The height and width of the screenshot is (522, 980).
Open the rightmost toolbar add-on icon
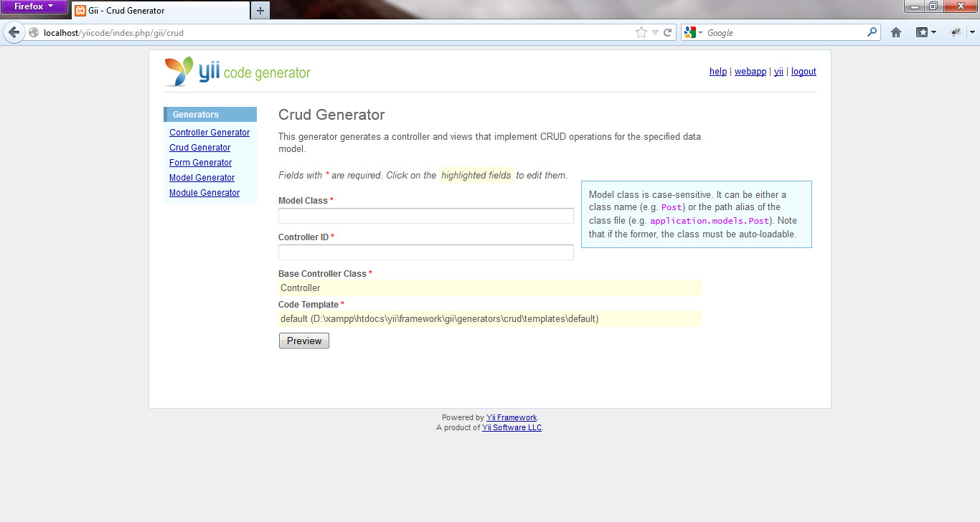click(956, 32)
